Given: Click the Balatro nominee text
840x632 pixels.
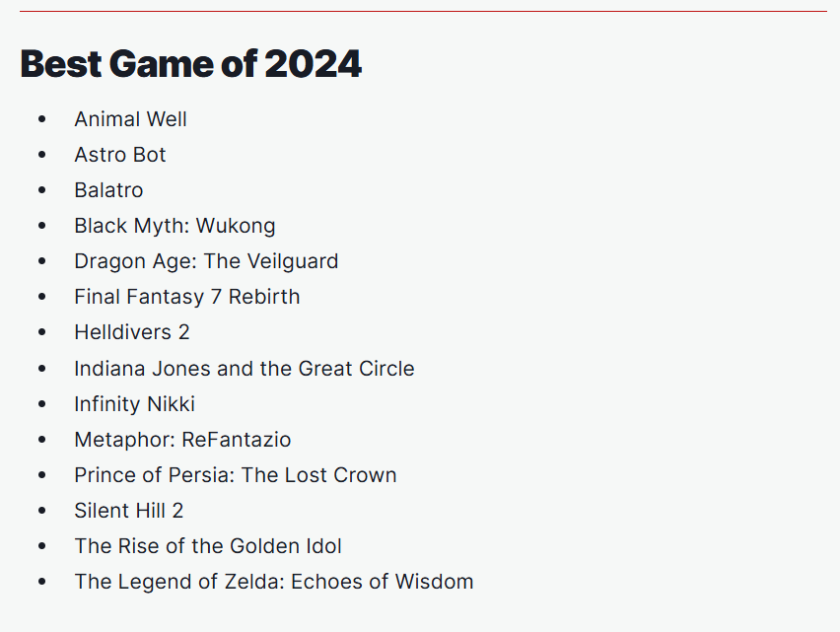Looking at the screenshot, I should click(x=108, y=190).
